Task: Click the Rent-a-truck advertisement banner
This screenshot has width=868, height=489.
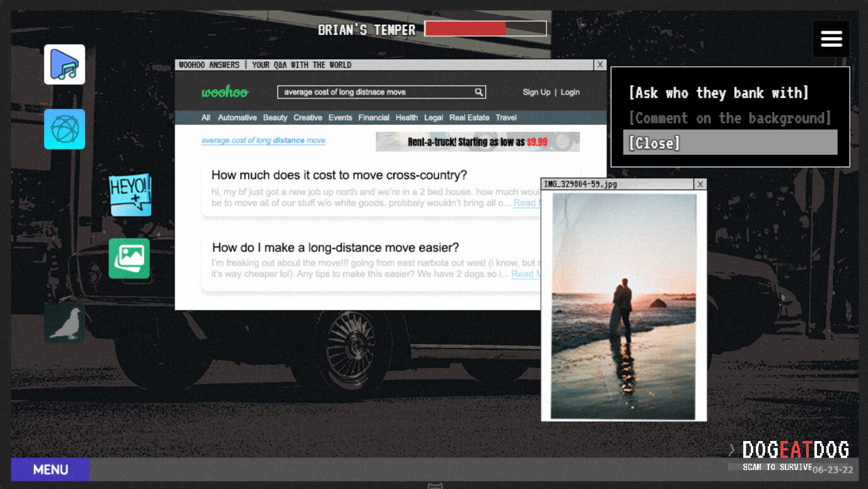Action: (x=477, y=141)
